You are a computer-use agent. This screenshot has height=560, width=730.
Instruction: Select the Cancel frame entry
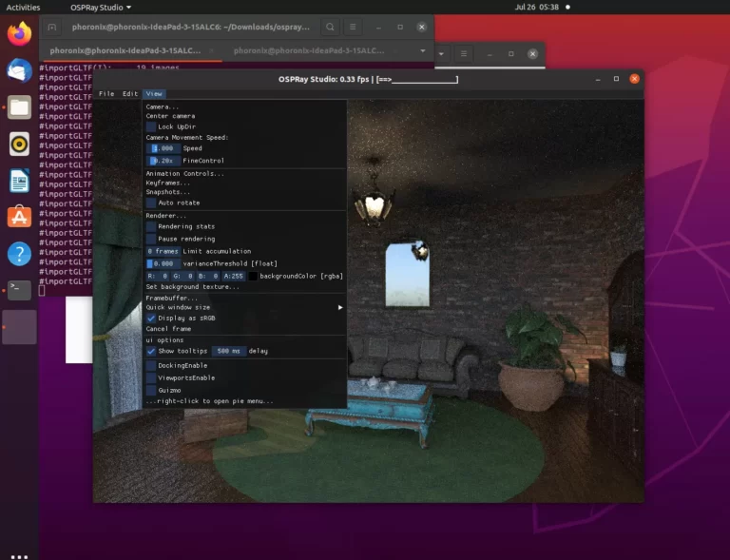point(168,329)
